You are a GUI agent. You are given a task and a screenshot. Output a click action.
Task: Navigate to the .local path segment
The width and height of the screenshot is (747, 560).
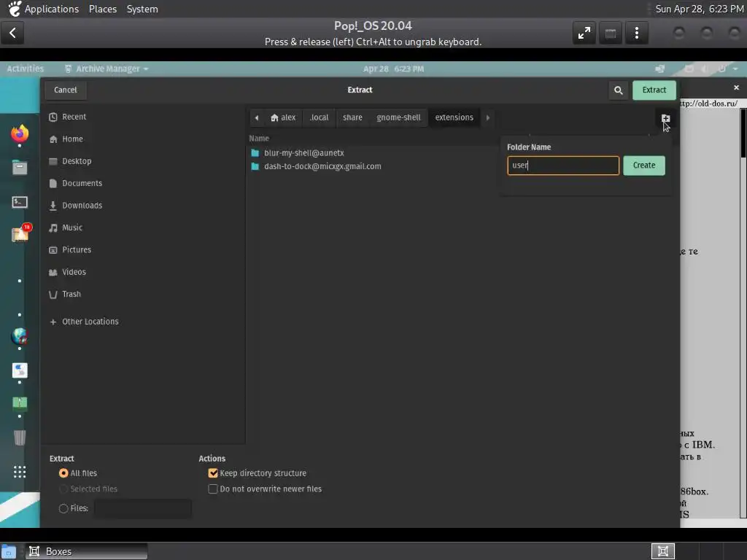[x=319, y=117]
